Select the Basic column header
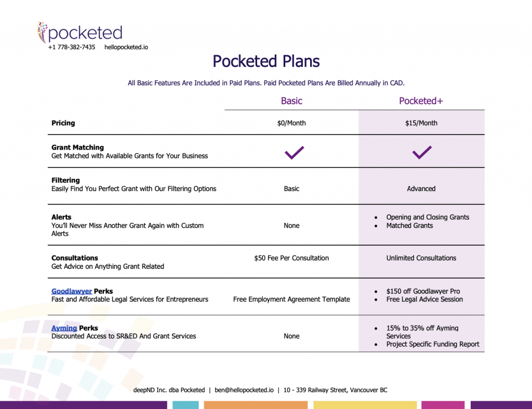The height and width of the screenshot is (409, 532). [291, 101]
